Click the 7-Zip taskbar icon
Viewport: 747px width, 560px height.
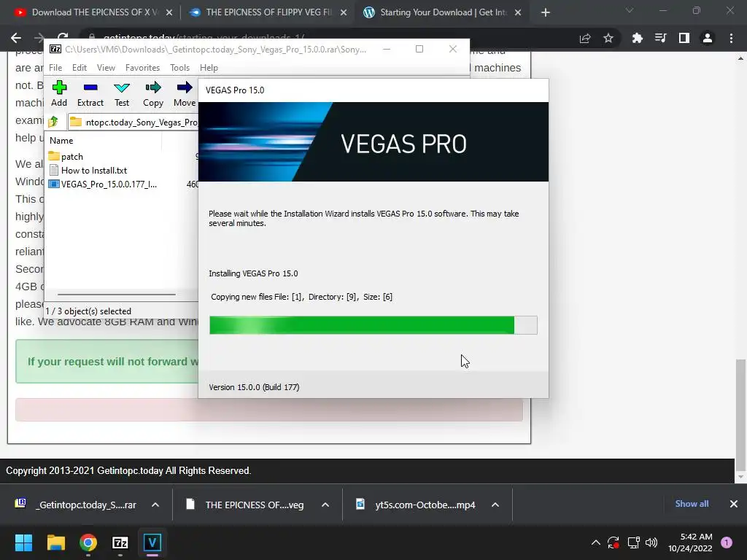[x=120, y=542]
